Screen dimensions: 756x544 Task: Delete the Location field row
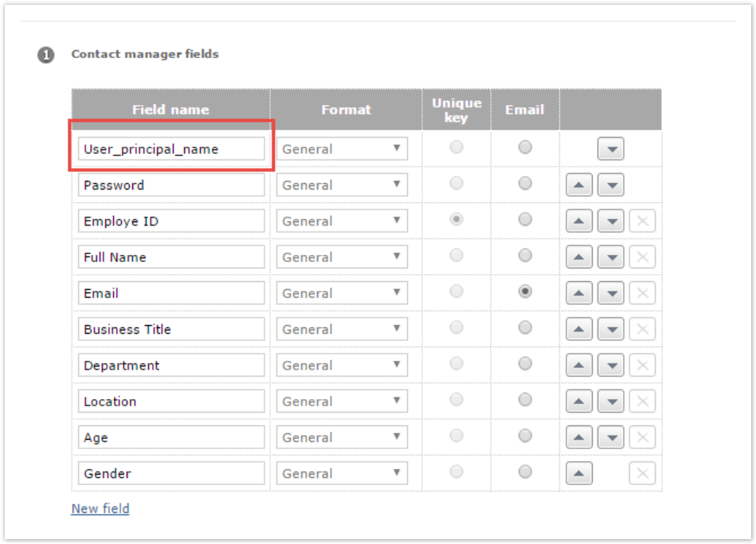pos(642,401)
